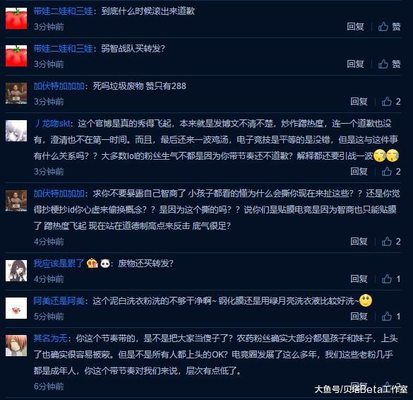Viewport: 413px width, 400px height.
Task: Click thumbs-up on 弱智战队买转发 comment
Action: click(x=389, y=64)
